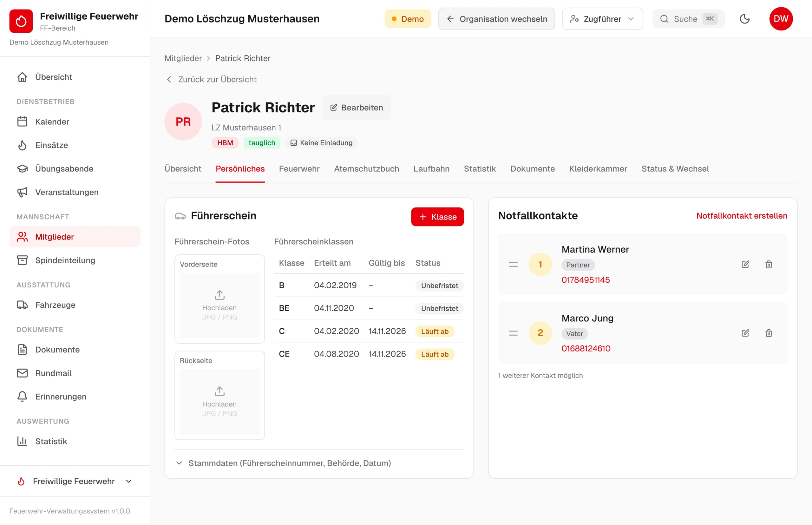Open the Zugführer role dropdown
Image resolution: width=812 pixels, height=525 pixels.
(602, 19)
